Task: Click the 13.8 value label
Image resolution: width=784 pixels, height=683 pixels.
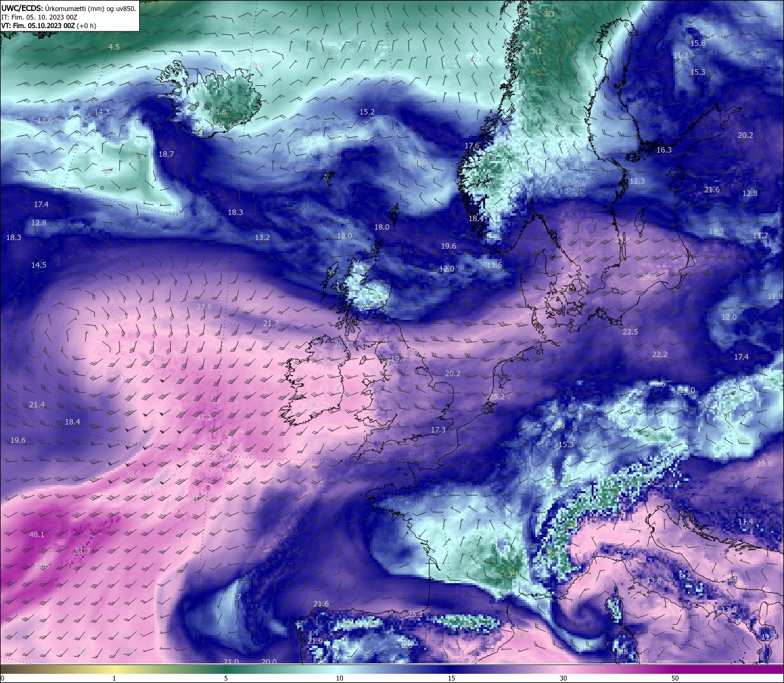Action: click(654, 581)
